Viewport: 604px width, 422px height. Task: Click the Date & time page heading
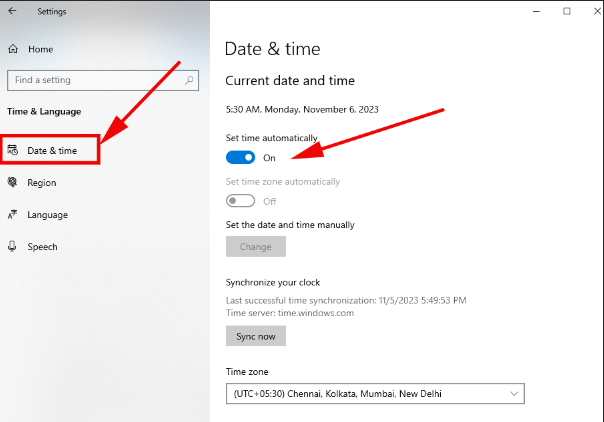273,49
